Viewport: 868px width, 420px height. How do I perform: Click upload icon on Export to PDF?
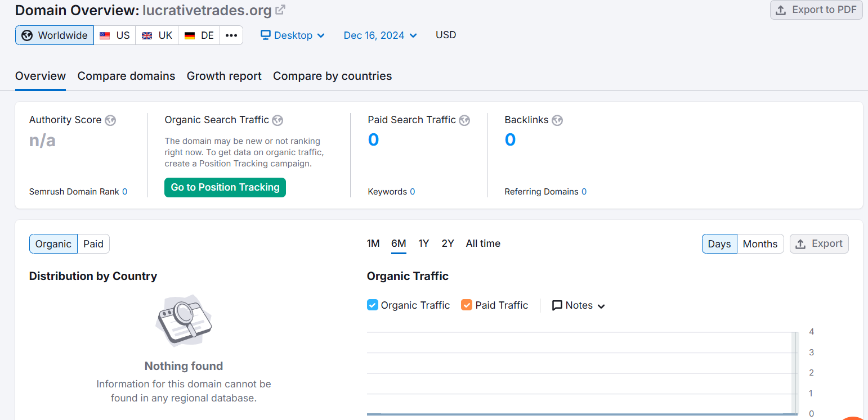781,10
